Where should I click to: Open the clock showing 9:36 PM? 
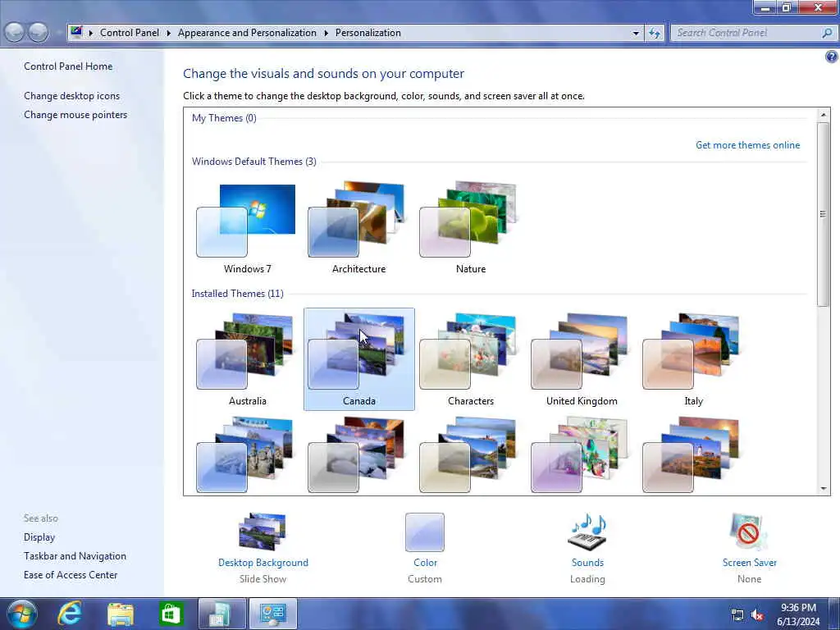tap(798, 614)
